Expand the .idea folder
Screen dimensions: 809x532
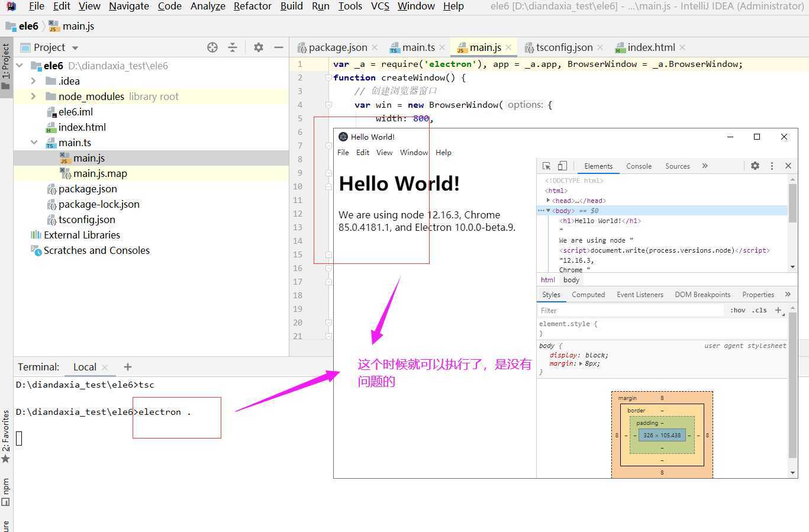tap(34, 81)
